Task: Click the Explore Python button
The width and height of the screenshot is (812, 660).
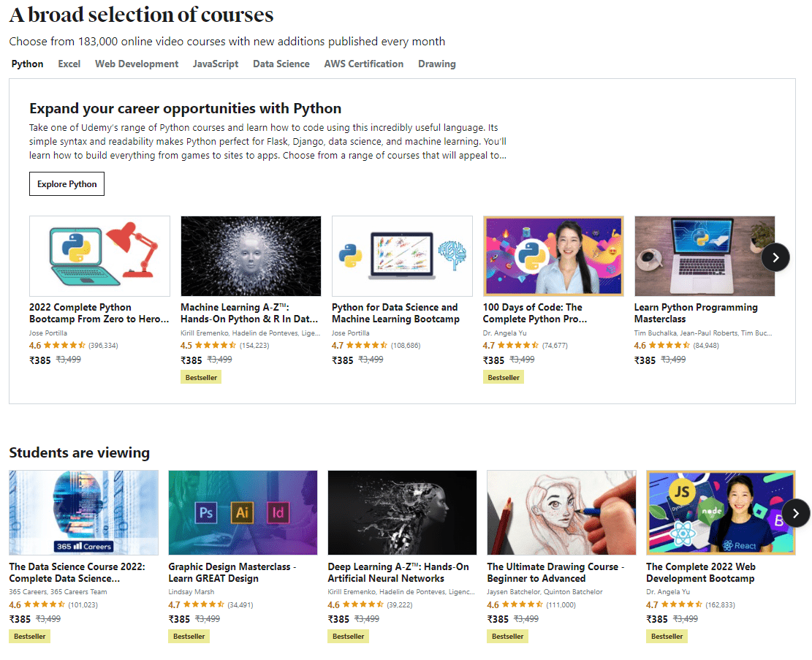Action: coord(67,183)
